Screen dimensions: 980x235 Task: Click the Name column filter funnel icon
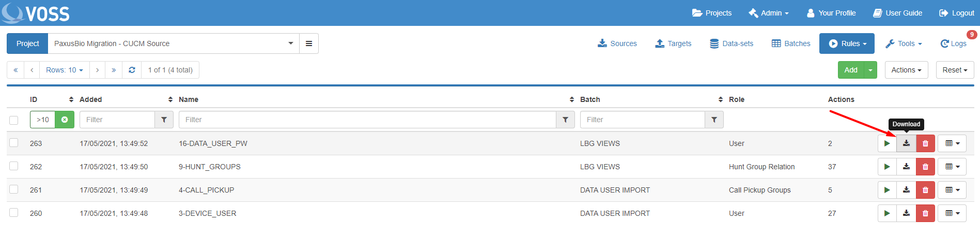pyautogui.click(x=565, y=120)
